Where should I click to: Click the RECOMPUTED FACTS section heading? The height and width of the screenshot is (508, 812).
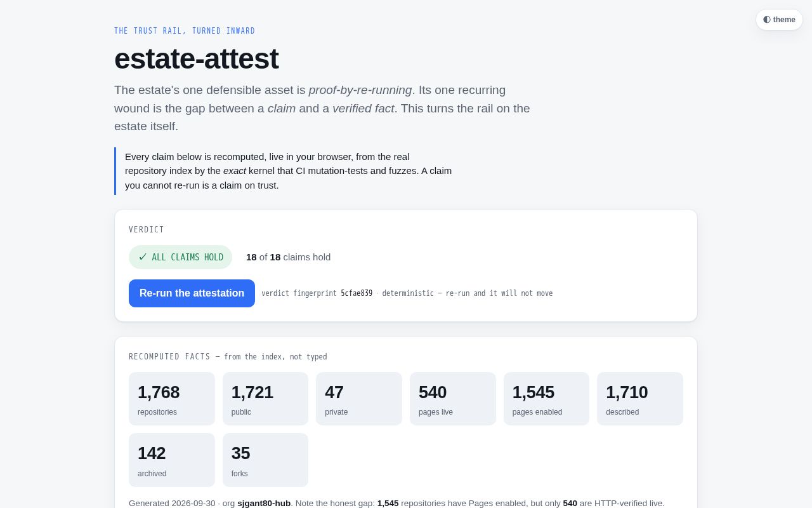[x=169, y=357]
